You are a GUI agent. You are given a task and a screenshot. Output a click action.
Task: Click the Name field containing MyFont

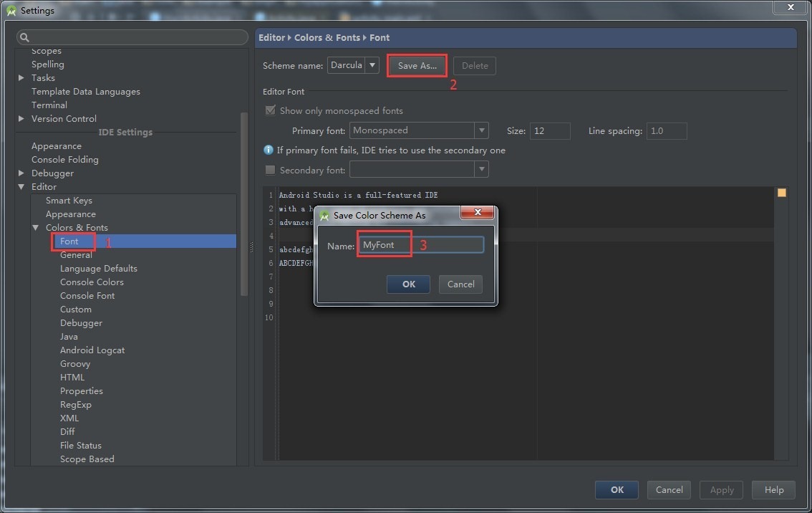tap(421, 245)
